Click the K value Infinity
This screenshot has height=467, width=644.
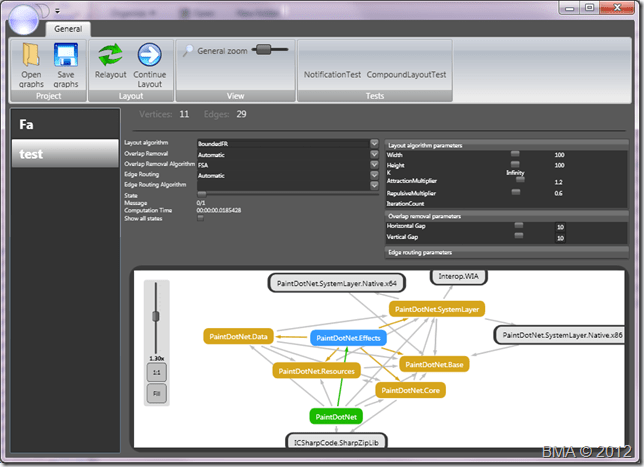(x=515, y=173)
